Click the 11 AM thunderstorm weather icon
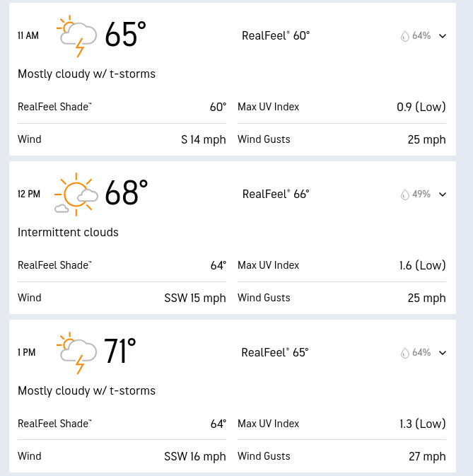Image resolution: width=473 pixels, height=476 pixels. pos(77,36)
